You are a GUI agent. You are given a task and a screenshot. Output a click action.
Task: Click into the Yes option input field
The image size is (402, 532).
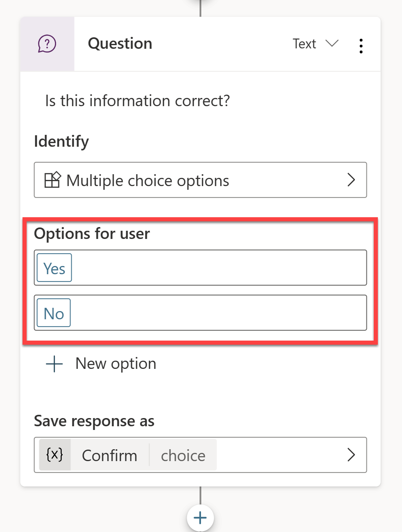coord(200,268)
